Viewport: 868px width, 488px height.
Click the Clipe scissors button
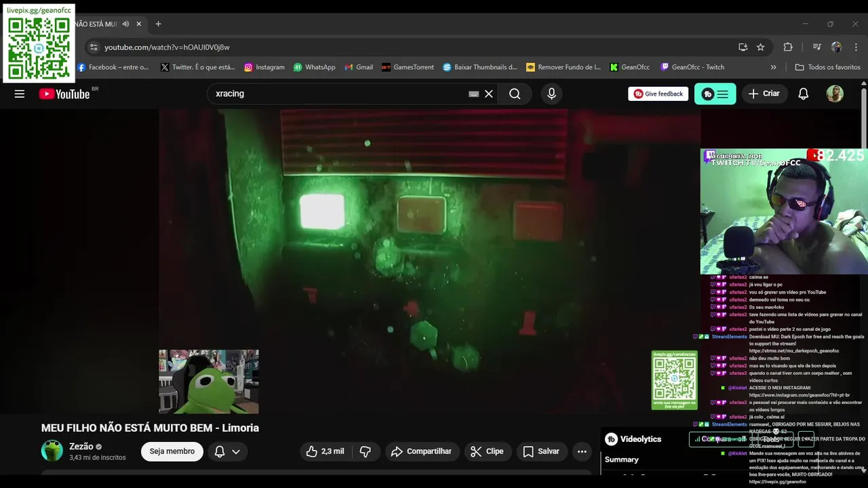coord(488,451)
